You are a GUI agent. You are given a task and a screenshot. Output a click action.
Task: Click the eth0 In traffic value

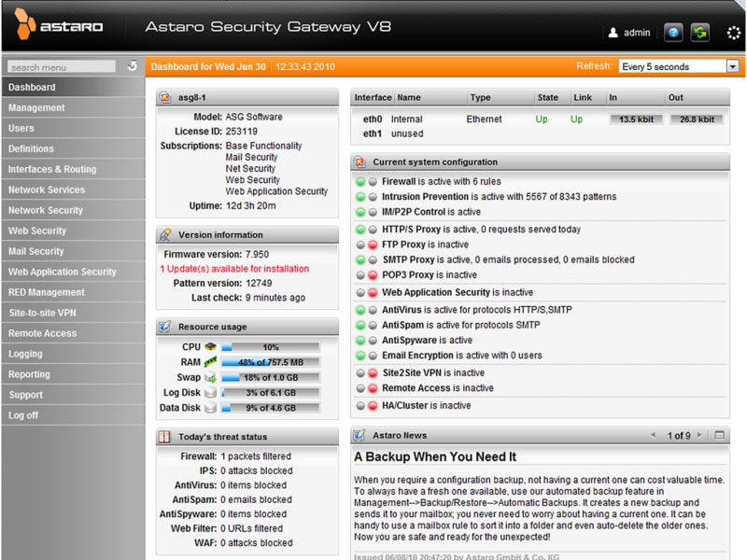[x=636, y=119]
